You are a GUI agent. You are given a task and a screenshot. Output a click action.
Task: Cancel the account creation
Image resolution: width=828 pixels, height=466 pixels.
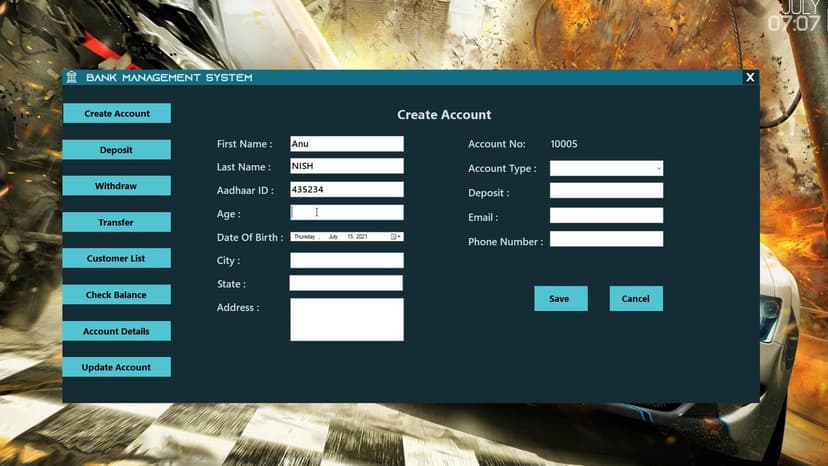pos(636,299)
